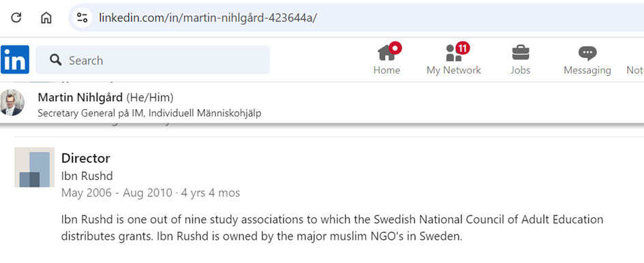Open the browser home page icon
Viewport: 644px width, 263px height.
point(46,18)
